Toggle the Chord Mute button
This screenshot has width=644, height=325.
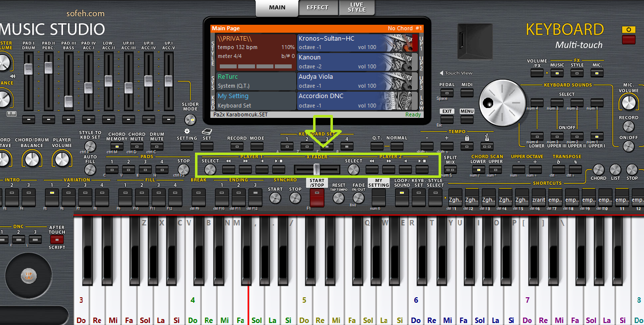pos(137,146)
